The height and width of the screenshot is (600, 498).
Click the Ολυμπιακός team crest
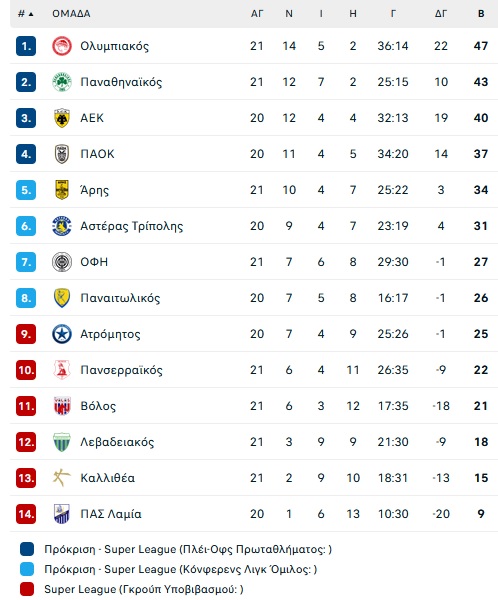click(62, 46)
